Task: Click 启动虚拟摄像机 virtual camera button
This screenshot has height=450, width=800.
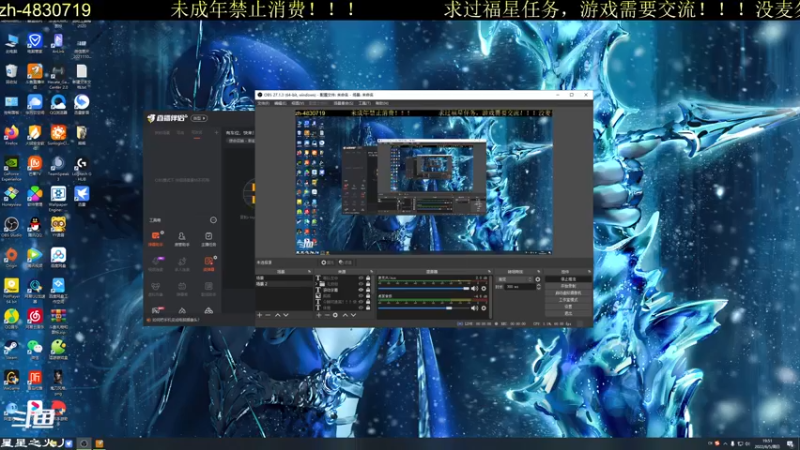Action: 568,293
